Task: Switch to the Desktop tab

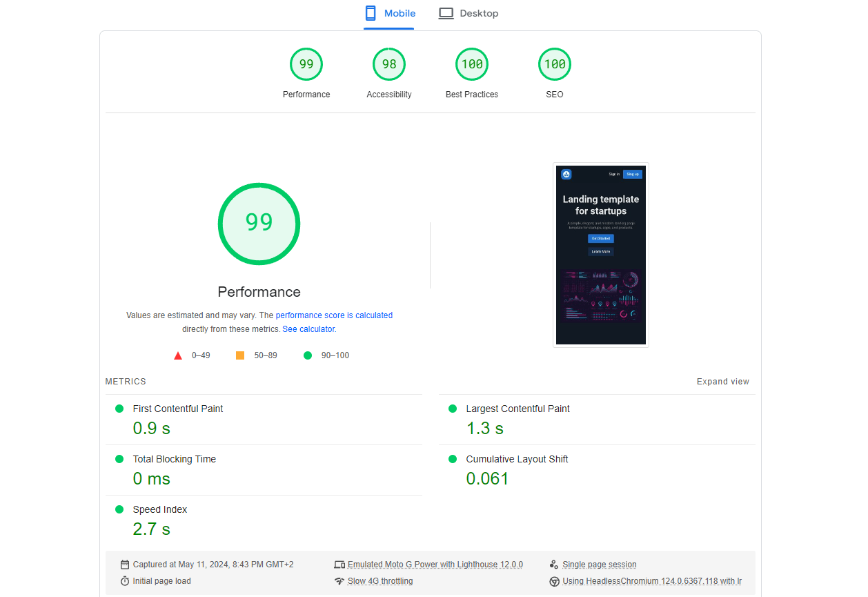Action: [x=468, y=13]
